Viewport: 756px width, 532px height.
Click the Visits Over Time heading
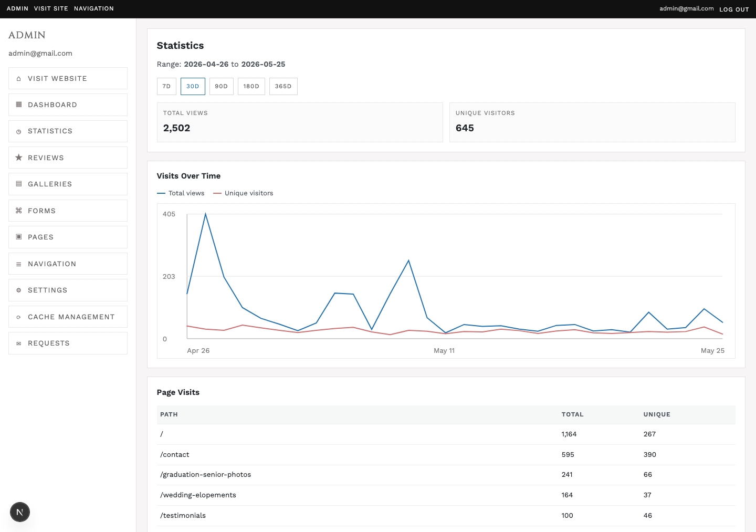tap(188, 176)
